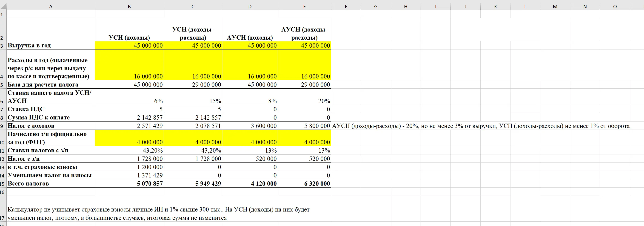
Task: Click the total 4 120 000 cell
Action: pyautogui.click(x=250, y=183)
